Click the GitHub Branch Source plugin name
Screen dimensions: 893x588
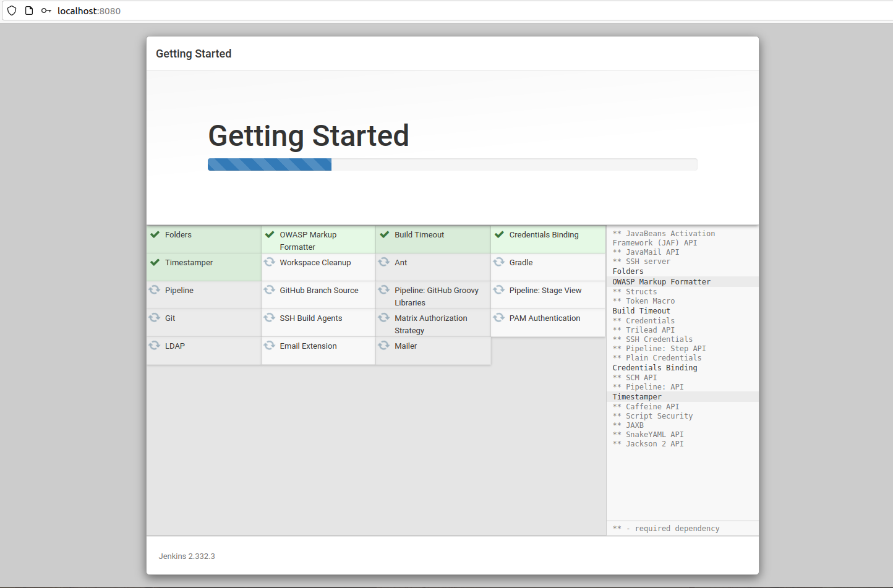[x=319, y=291]
